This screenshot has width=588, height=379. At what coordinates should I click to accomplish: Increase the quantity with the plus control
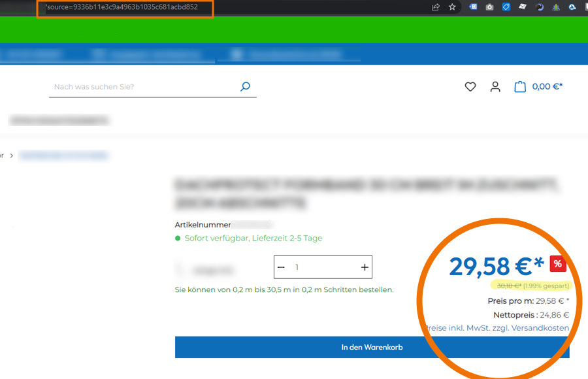click(x=364, y=267)
